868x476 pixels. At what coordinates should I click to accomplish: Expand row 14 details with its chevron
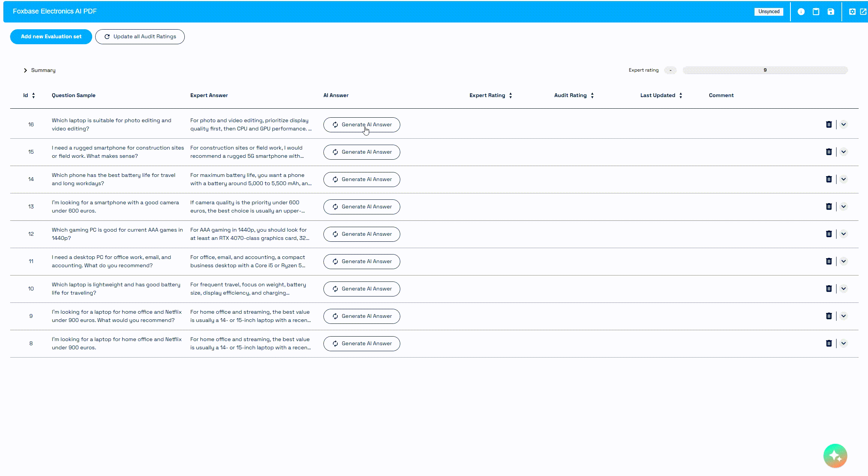843,179
